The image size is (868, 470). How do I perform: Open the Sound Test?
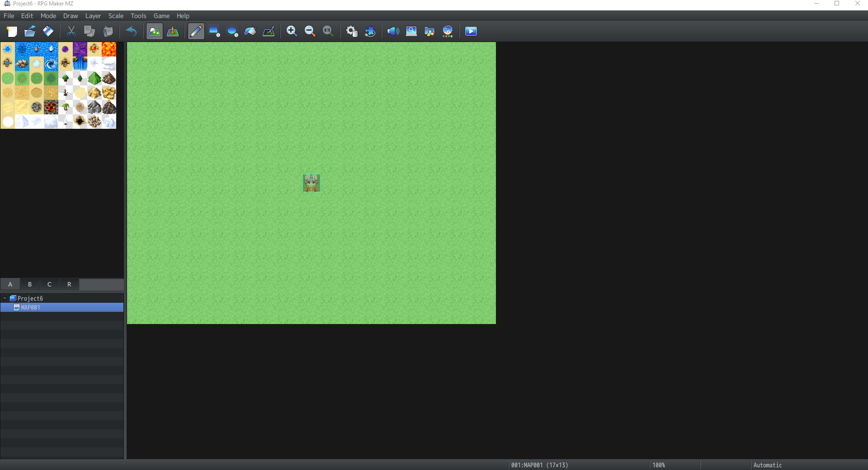(392, 31)
